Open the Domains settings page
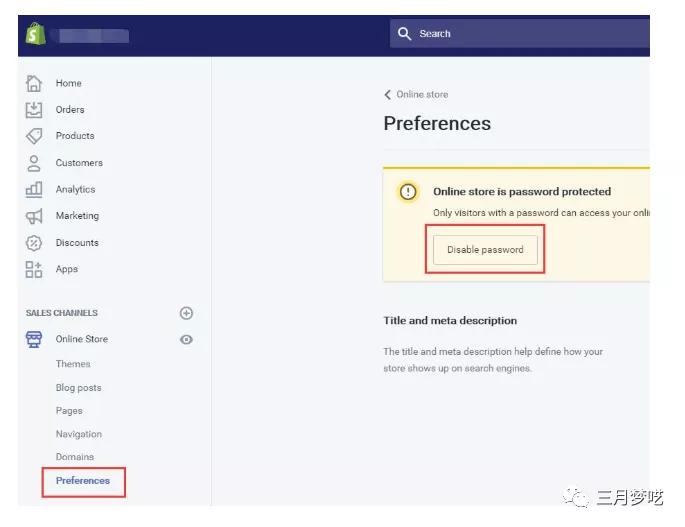This screenshot has width=685, height=527. coord(75,457)
